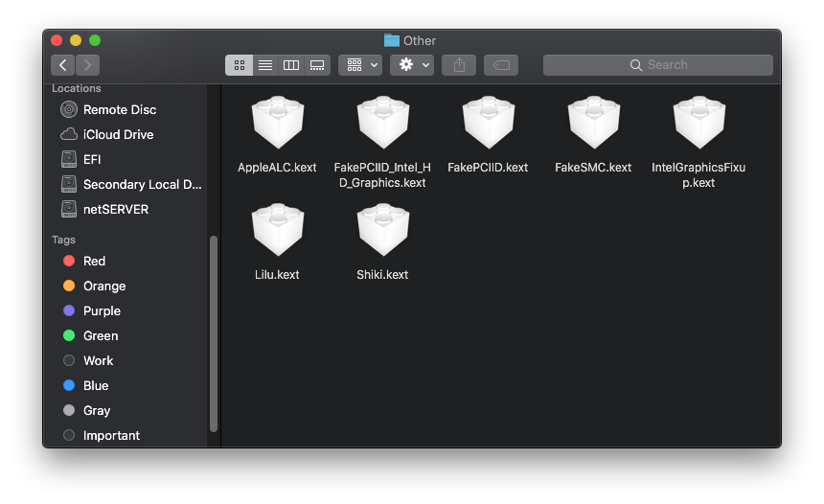Go back with the left arrow button
Viewport: 824px width, 504px height.
pyautogui.click(x=62, y=65)
